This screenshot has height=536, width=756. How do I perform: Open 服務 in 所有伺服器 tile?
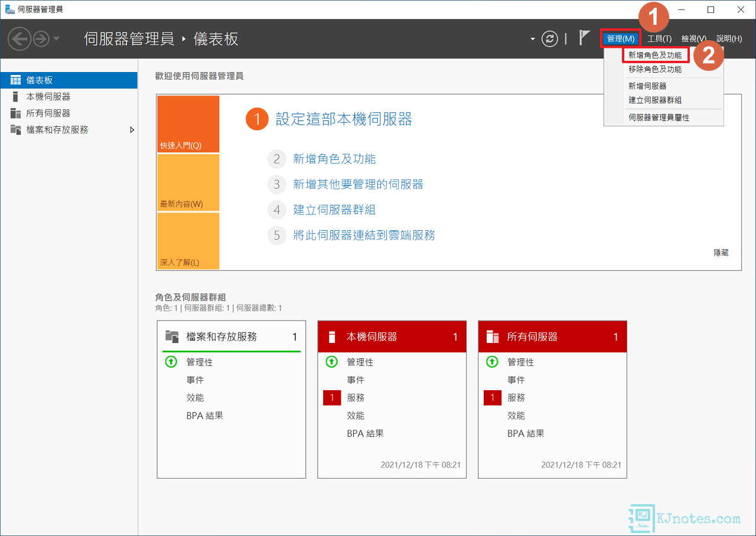click(517, 398)
